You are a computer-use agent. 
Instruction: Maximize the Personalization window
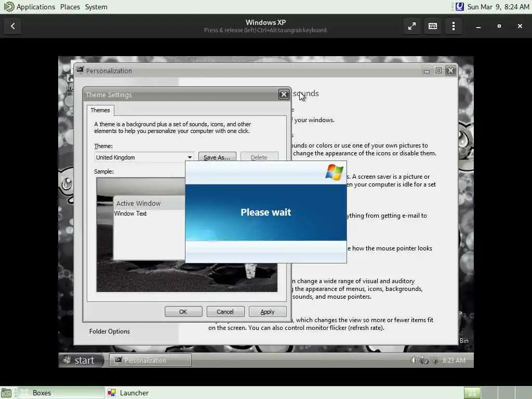click(438, 70)
